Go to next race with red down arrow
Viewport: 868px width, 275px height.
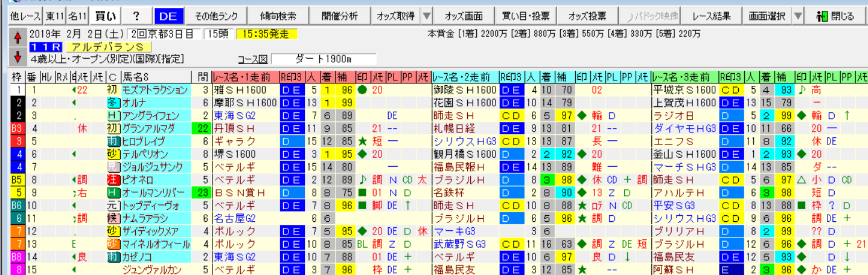pyautogui.click(x=16, y=58)
